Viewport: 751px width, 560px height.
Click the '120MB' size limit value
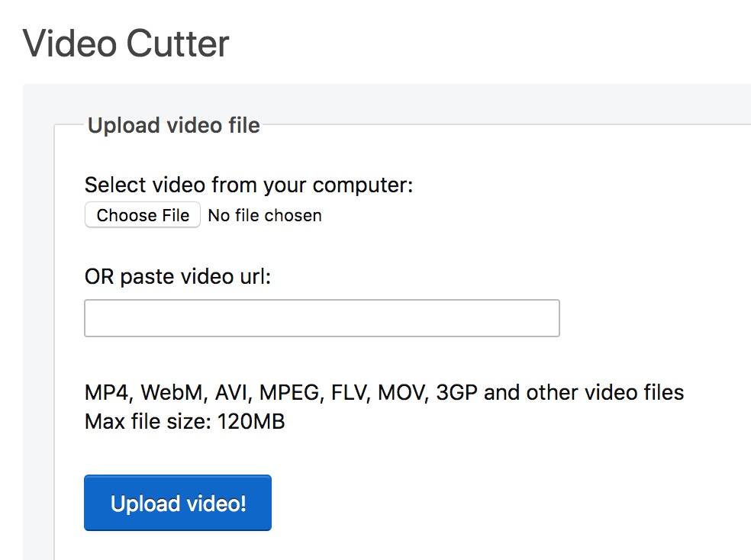tap(251, 422)
